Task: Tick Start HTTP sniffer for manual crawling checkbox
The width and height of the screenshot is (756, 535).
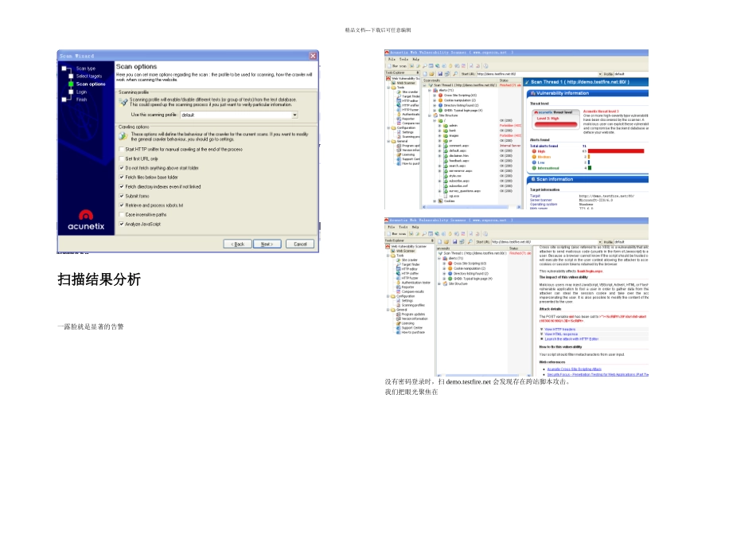Action: point(122,150)
